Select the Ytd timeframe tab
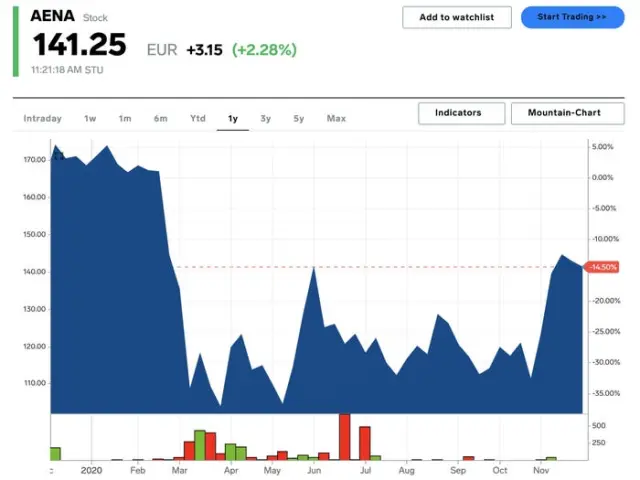 click(x=198, y=118)
